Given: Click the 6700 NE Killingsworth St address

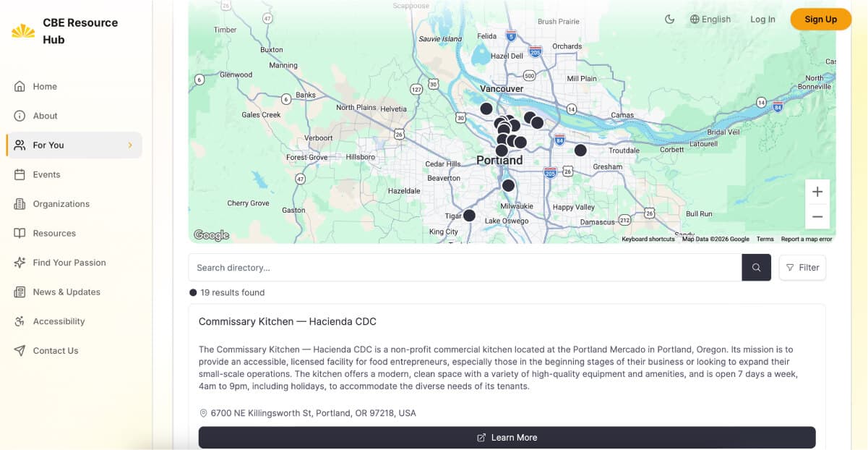Looking at the screenshot, I should click(x=314, y=413).
